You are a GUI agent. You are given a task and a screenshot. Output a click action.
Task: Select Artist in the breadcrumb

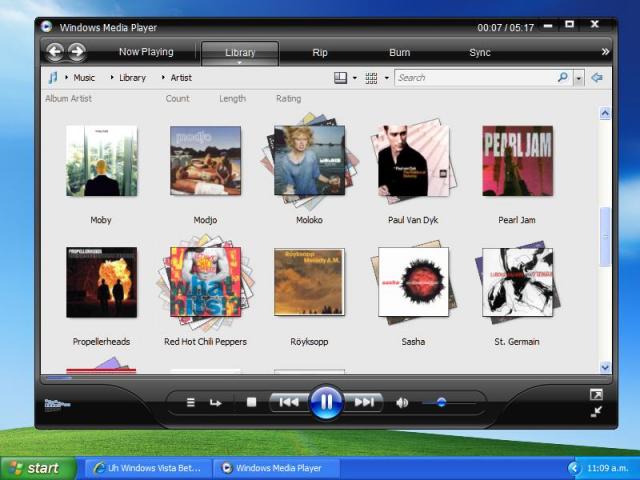(181, 78)
